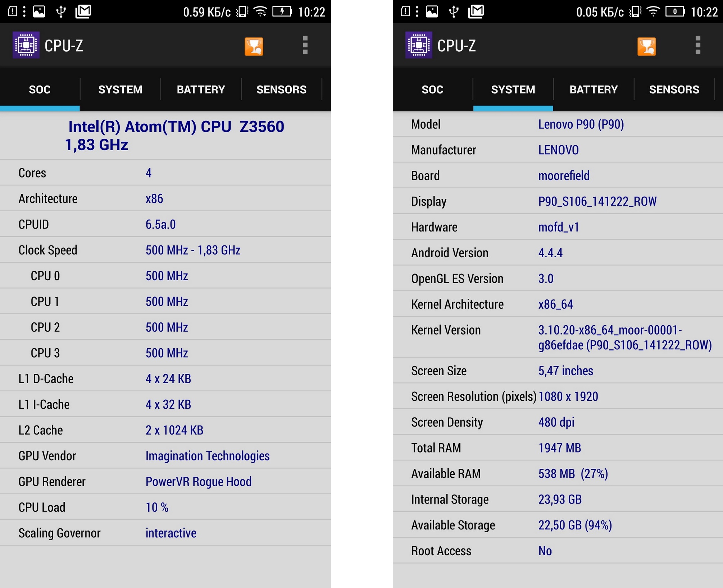Tap CPUID value 6.5a.0
723x588 pixels.
coord(160,224)
